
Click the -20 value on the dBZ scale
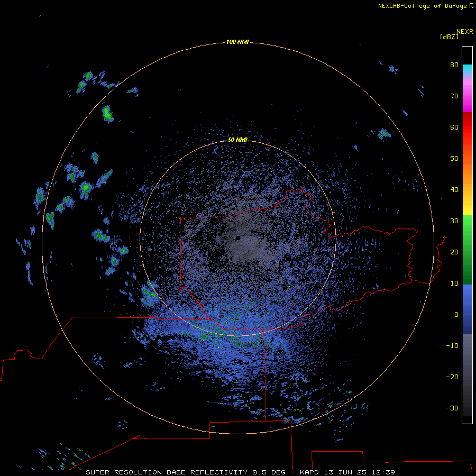[452, 377]
